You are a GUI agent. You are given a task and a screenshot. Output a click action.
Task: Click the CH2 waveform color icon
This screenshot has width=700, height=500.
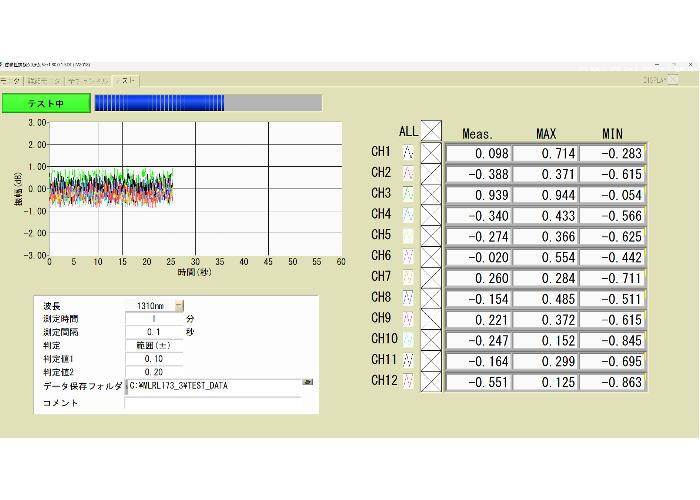click(408, 173)
